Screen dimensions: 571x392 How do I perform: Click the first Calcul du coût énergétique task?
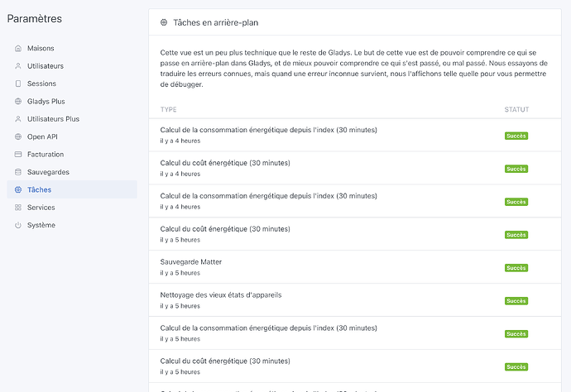click(x=355, y=168)
